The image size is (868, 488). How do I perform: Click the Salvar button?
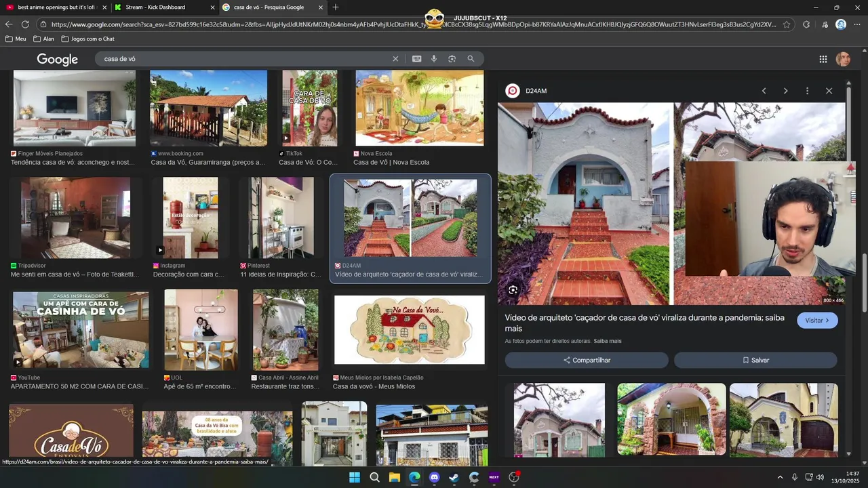click(755, 360)
